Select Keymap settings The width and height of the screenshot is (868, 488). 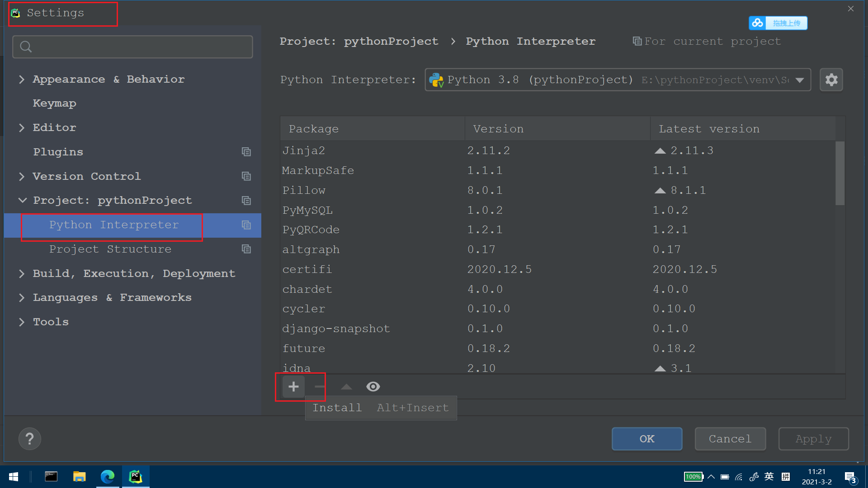(x=54, y=103)
